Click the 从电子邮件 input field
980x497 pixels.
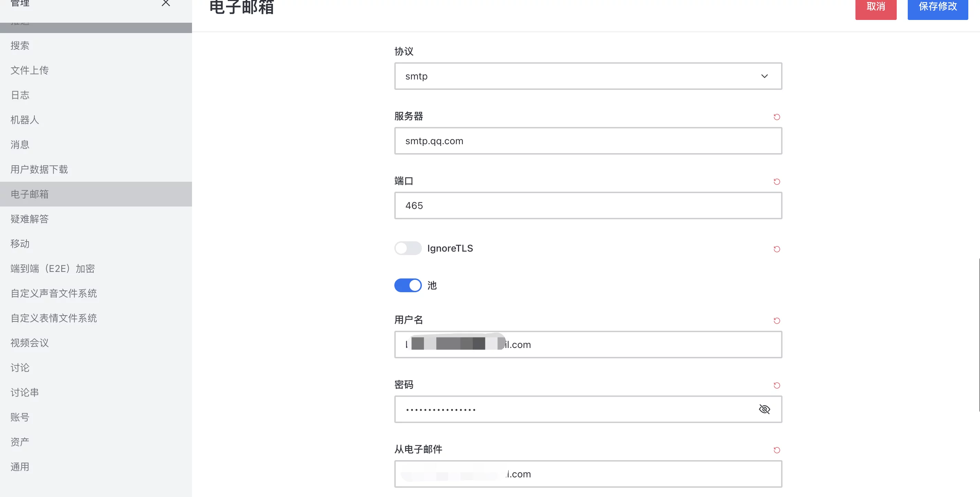588,474
